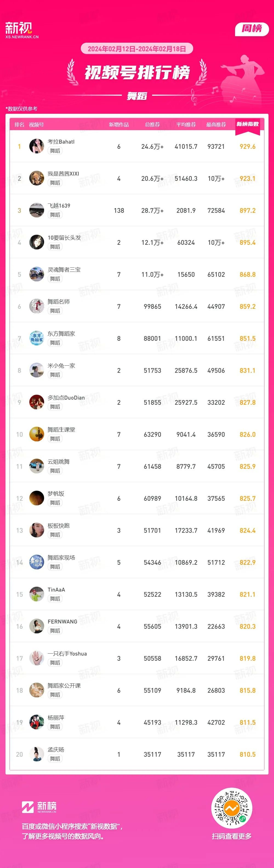Click the 舞蹈 category heading under the title
The image size is (274, 868).
pyautogui.click(x=137, y=96)
